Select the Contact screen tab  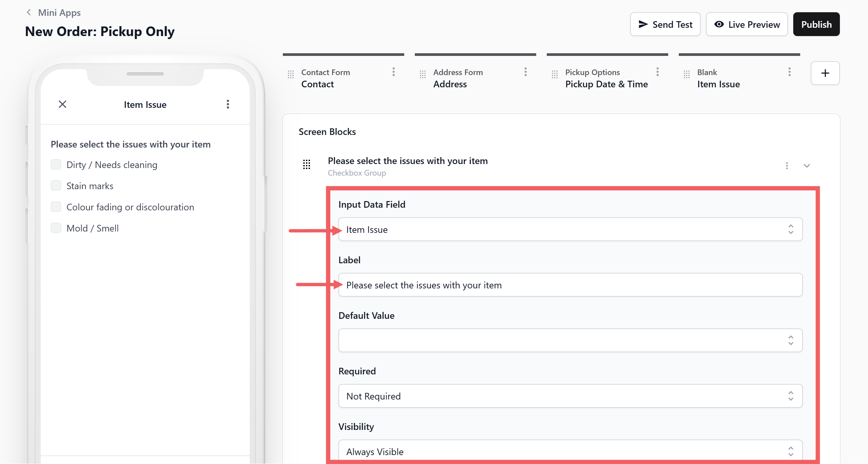[x=317, y=84]
